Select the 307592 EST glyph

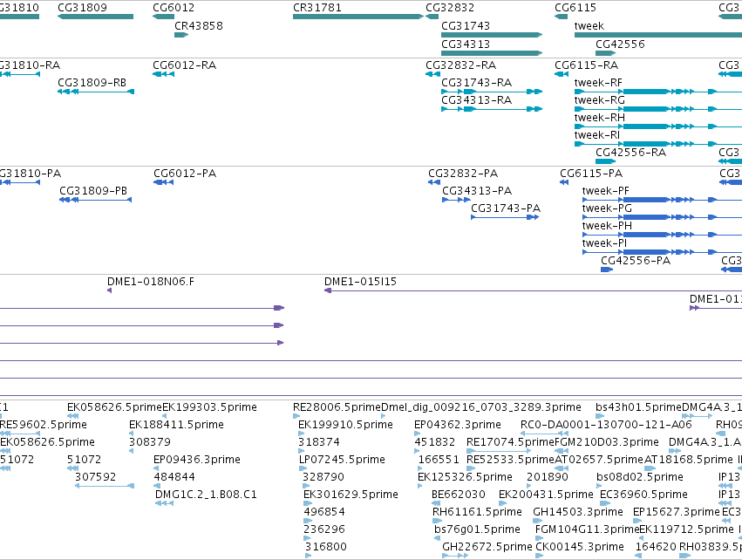[105, 486]
